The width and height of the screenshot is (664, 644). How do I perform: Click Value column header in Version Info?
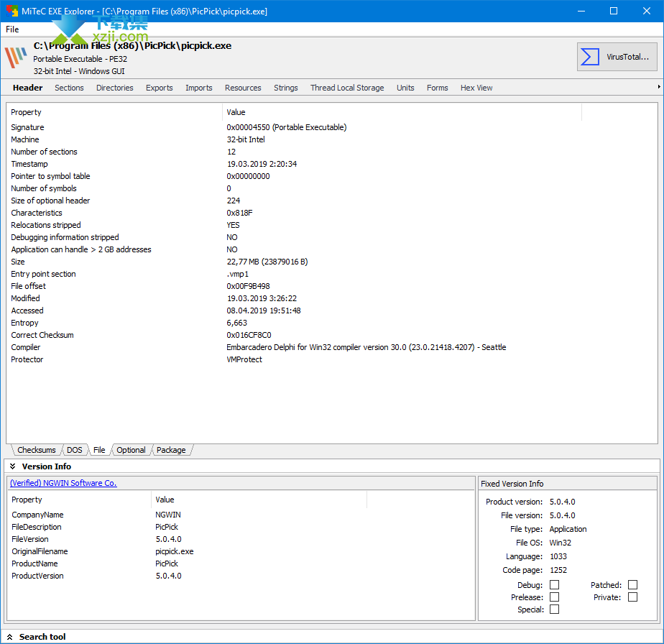pyautogui.click(x=259, y=500)
